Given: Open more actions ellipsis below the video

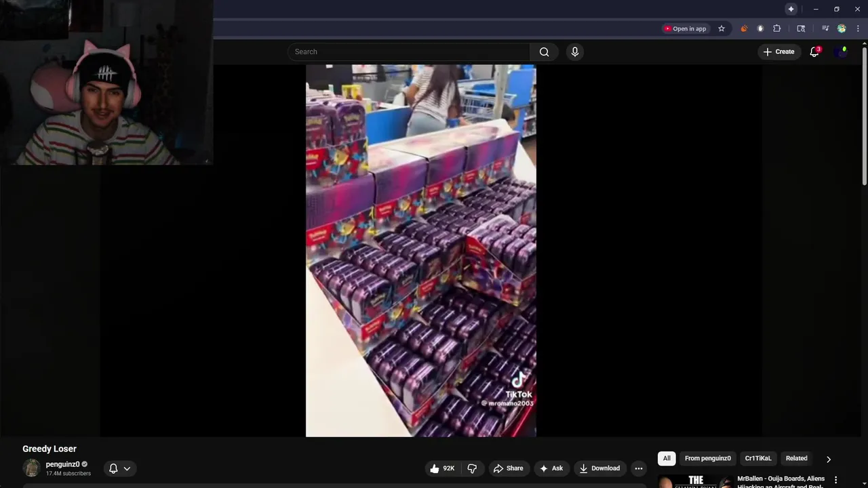Looking at the screenshot, I should coord(638,468).
